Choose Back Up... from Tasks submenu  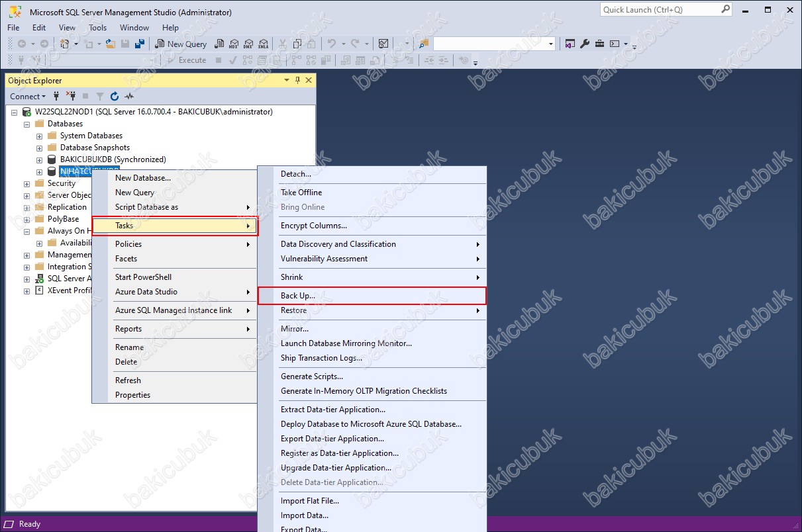(372, 296)
